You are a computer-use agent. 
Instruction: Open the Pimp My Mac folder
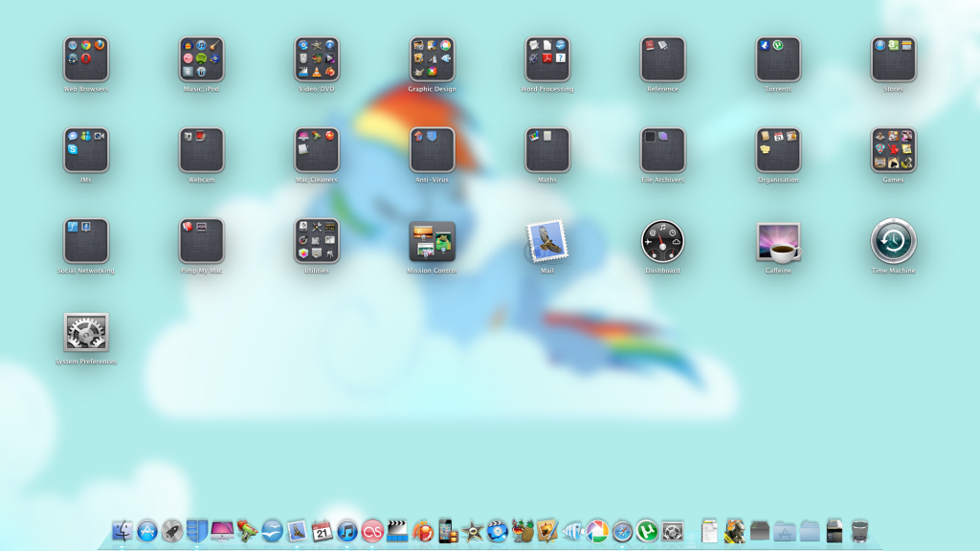201,240
